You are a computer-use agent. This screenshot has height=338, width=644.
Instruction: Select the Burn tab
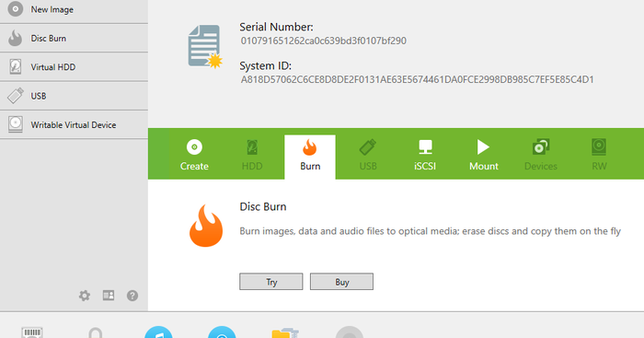310,157
